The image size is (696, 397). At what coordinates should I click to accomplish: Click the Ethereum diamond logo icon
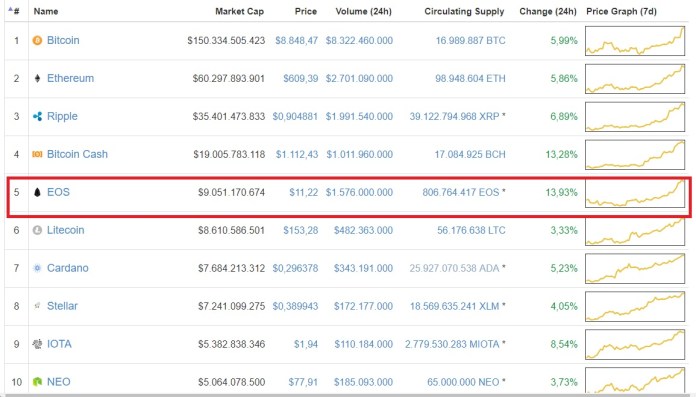tap(37, 79)
